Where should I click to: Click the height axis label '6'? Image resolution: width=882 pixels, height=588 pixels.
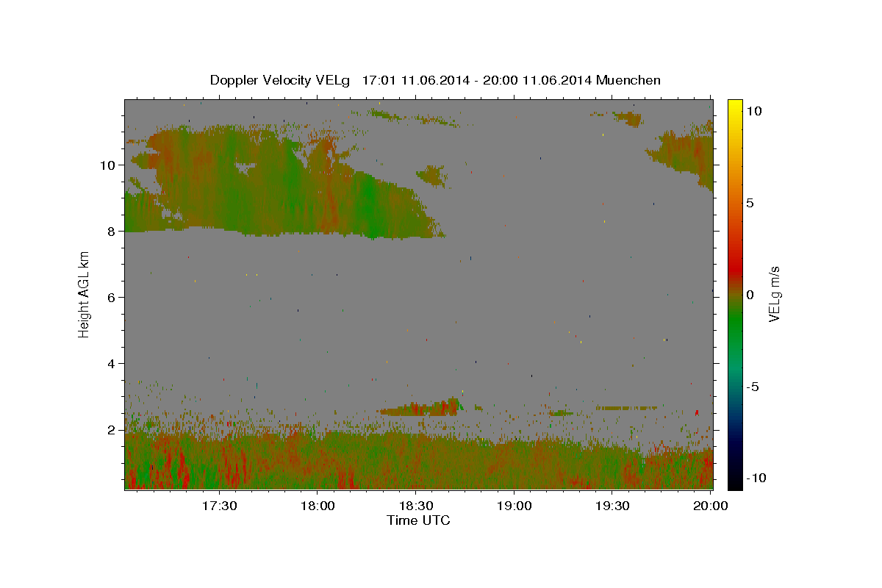coord(112,297)
